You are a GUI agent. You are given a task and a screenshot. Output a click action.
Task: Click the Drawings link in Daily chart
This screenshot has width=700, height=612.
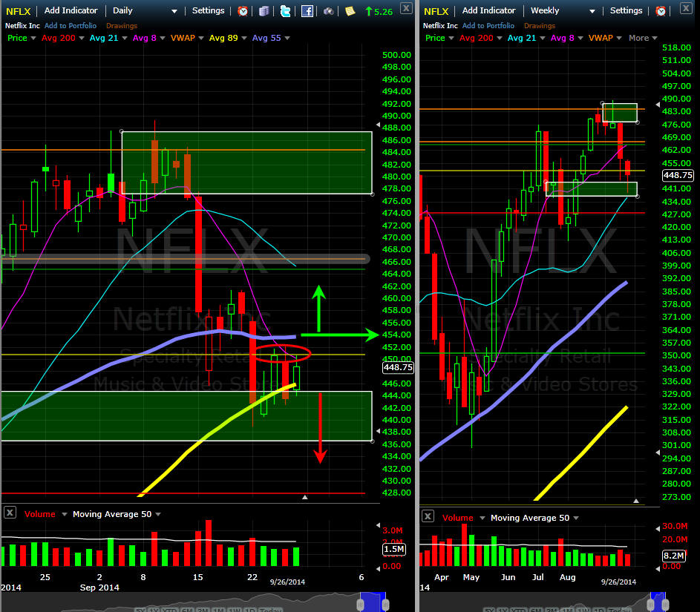tap(122, 26)
